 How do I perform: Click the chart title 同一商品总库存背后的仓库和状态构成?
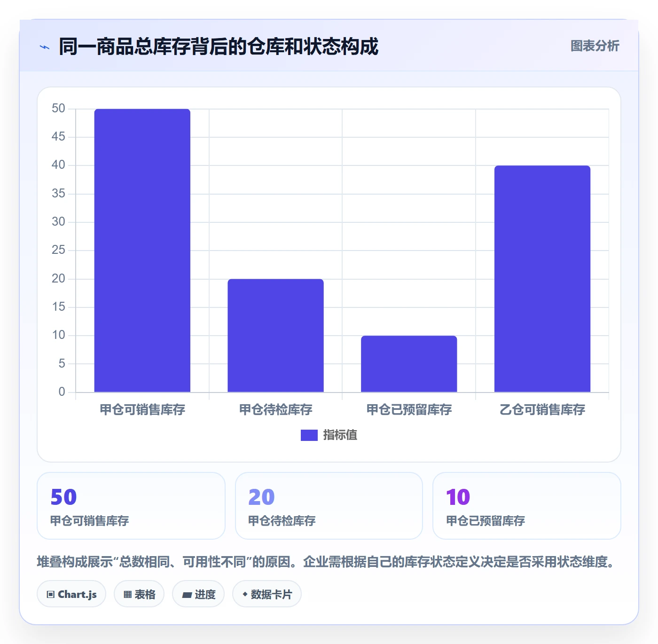[x=219, y=47]
